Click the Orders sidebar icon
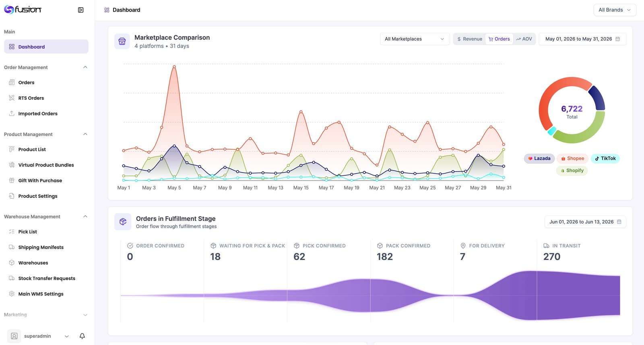 pyautogui.click(x=12, y=82)
